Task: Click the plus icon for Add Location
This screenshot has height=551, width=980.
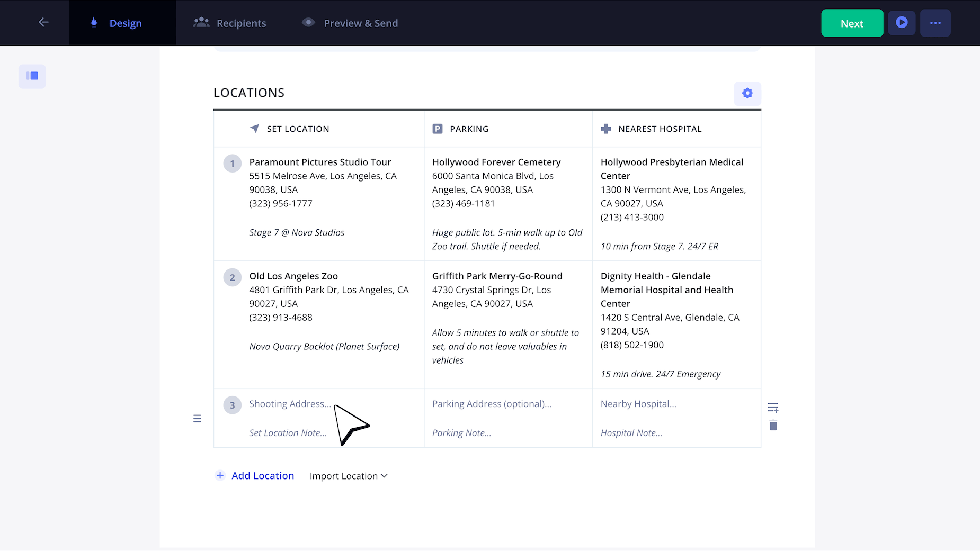Action: pyautogui.click(x=220, y=475)
